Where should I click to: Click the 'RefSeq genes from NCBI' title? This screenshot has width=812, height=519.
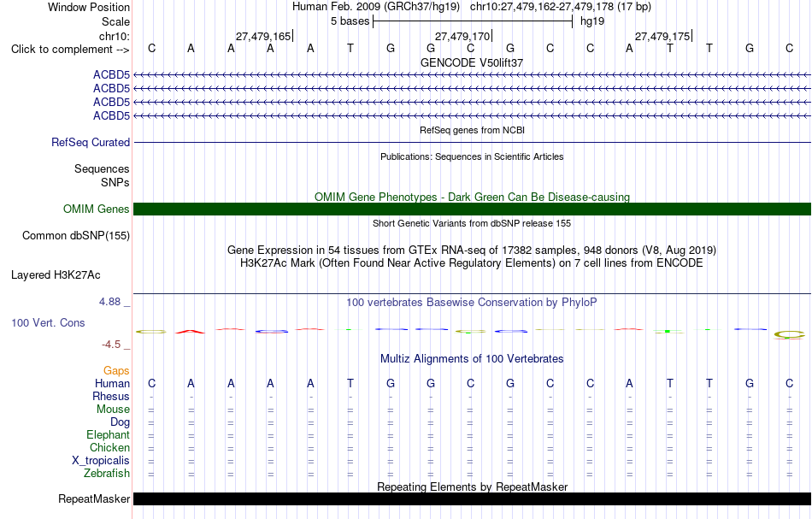pos(472,130)
